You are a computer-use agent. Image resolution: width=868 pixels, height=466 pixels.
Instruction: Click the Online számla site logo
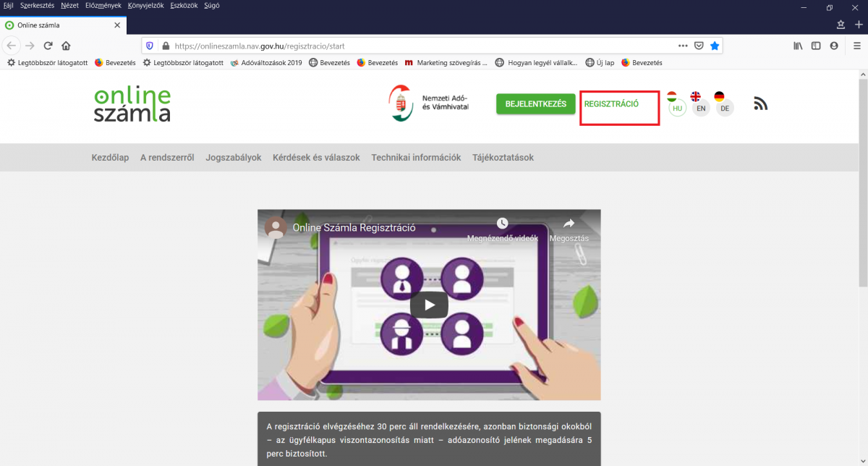[132, 105]
